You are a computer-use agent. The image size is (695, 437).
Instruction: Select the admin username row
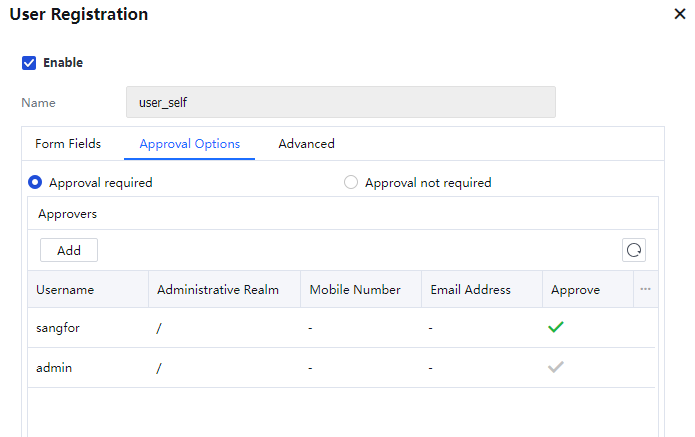[x=54, y=368]
